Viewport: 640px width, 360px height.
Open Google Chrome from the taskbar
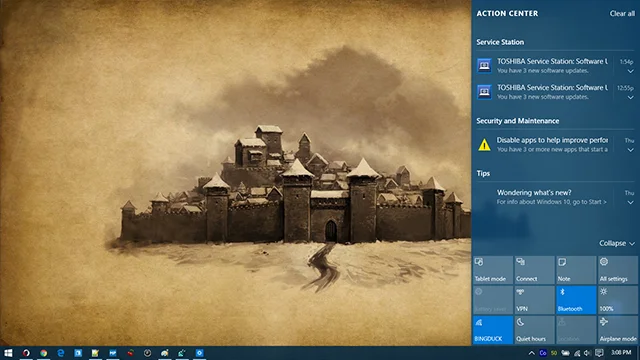click(43, 353)
